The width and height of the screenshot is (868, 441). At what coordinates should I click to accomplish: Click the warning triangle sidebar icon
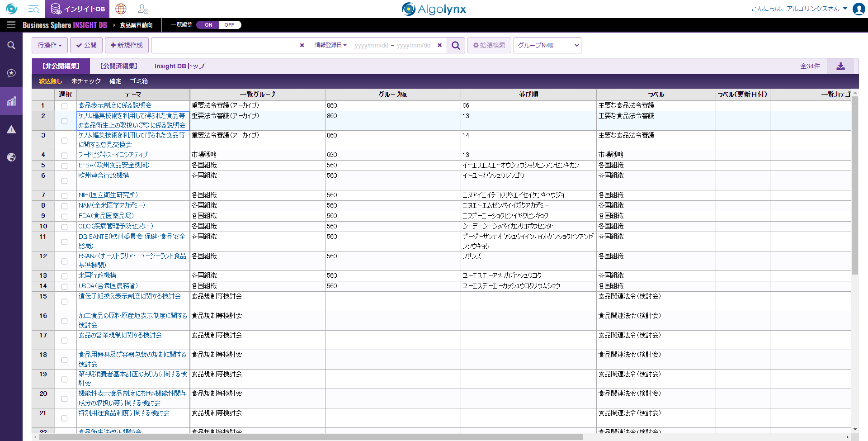[x=11, y=130]
